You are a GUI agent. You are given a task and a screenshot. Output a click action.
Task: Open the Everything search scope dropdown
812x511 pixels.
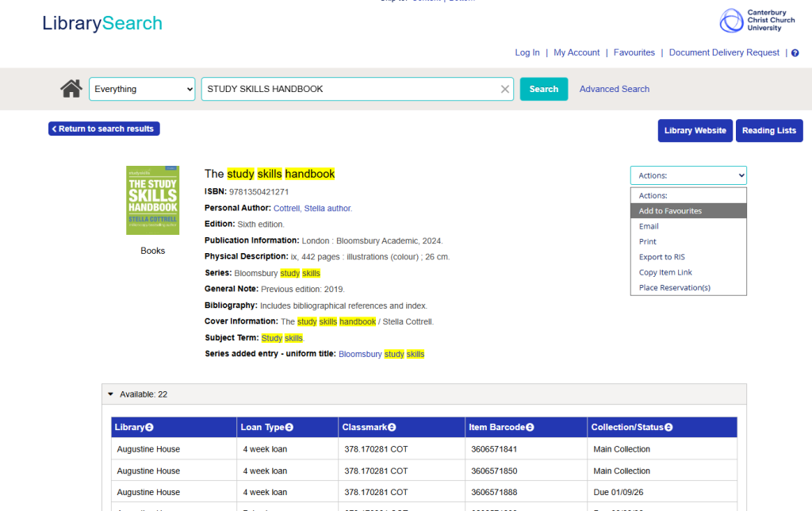click(142, 89)
